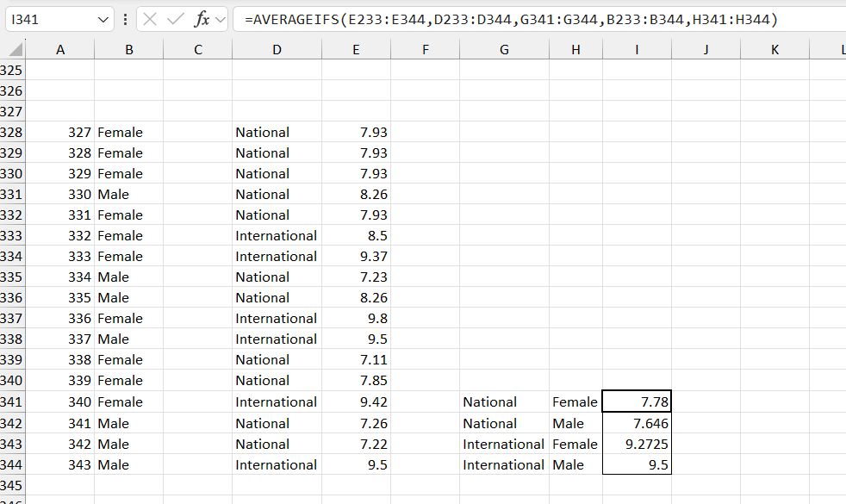Click cell H343 containing Female
846x504 pixels.
click(x=575, y=444)
